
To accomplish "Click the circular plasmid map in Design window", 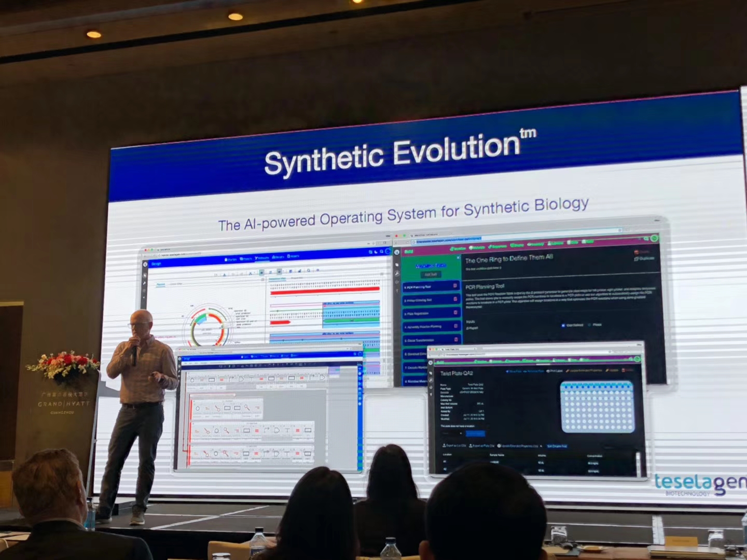I will [208, 326].
